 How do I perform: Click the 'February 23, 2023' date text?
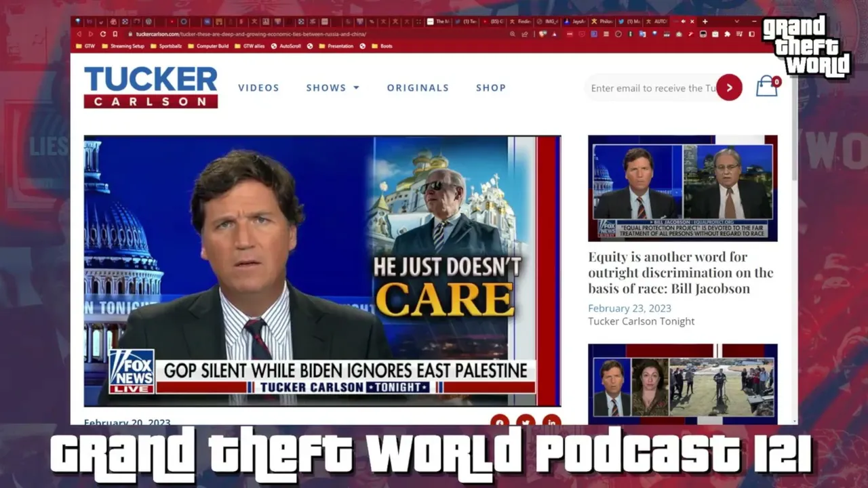click(x=629, y=308)
